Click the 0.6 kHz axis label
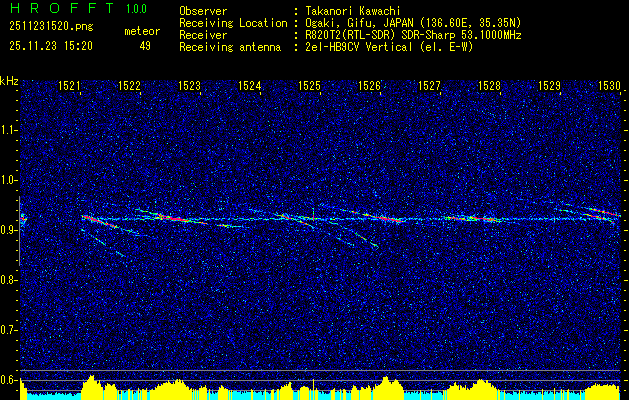This screenshot has width=629, height=400. pyautogui.click(x=9, y=380)
